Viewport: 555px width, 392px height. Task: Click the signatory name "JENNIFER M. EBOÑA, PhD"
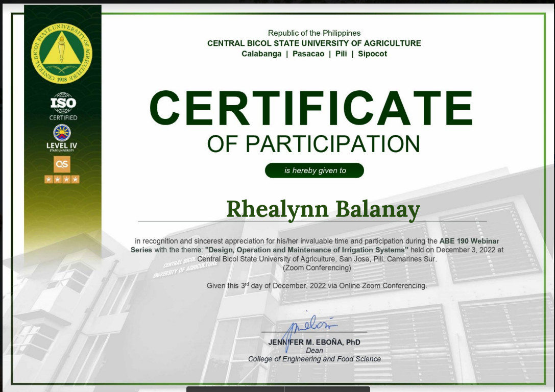pyautogui.click(x=315, y=342)
